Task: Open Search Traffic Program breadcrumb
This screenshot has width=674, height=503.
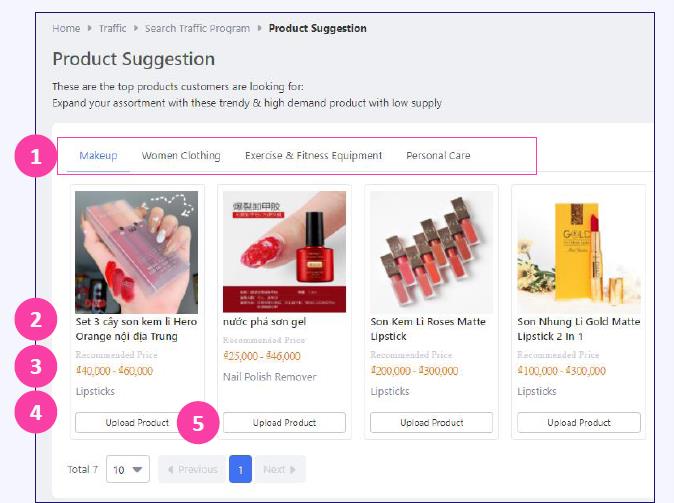Action: tap(197, 29)
